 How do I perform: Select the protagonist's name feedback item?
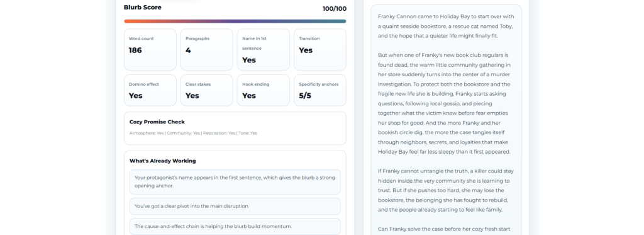click(x=235, y=182)
